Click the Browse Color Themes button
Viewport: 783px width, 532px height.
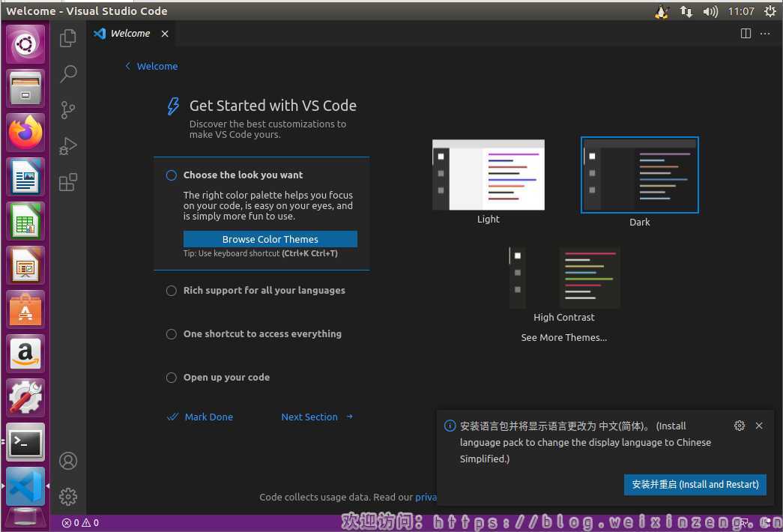coord(270,240)
